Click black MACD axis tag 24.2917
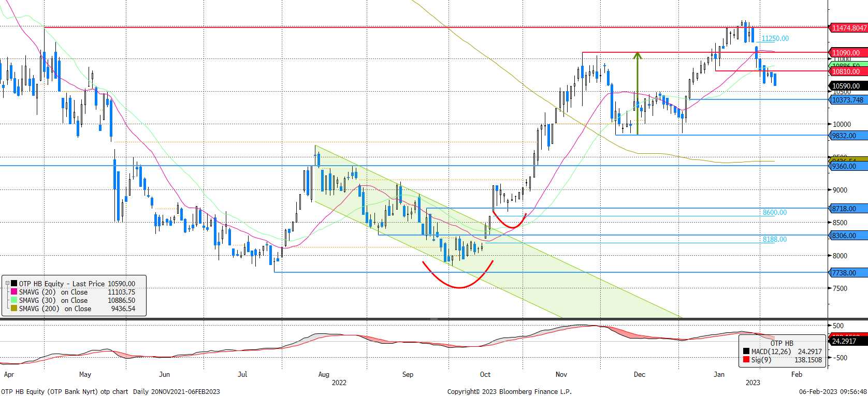The height and width of the screenshot is (396, 868). coord(849,341)
